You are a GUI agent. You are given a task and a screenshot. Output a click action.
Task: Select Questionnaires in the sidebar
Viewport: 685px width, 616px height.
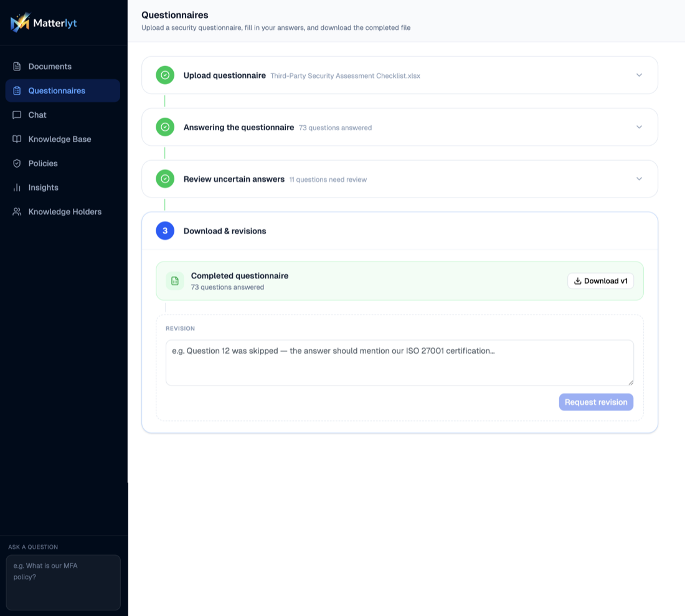[x=62, y=90]
